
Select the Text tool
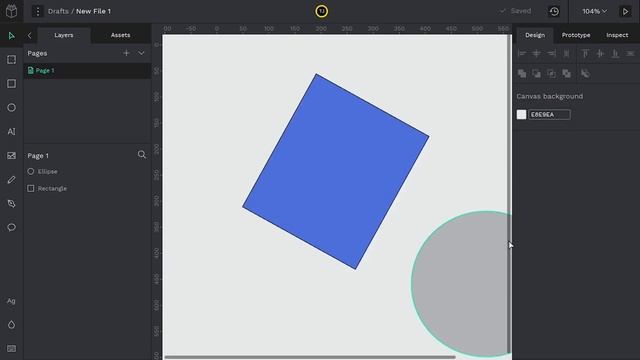[x=11, y=131]
